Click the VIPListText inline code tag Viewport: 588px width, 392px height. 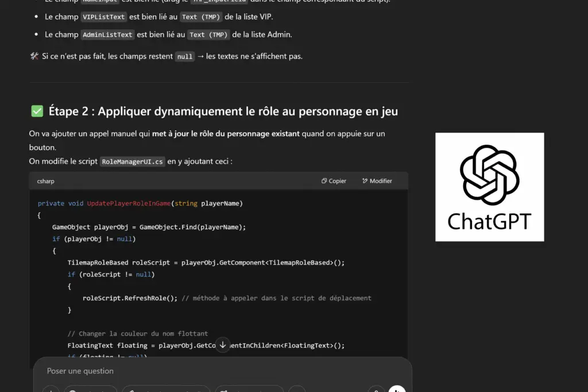click(x=104, y=17)
